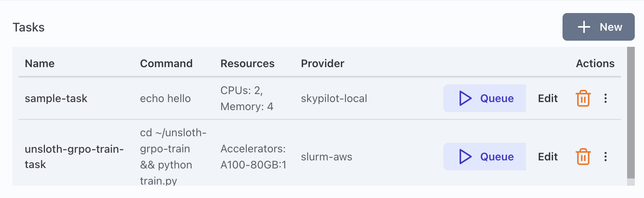The height and width of the screenshot is (198, 644).
Task: Select the unsloth-grpo-train-task name cell
Action: [74, 157]
